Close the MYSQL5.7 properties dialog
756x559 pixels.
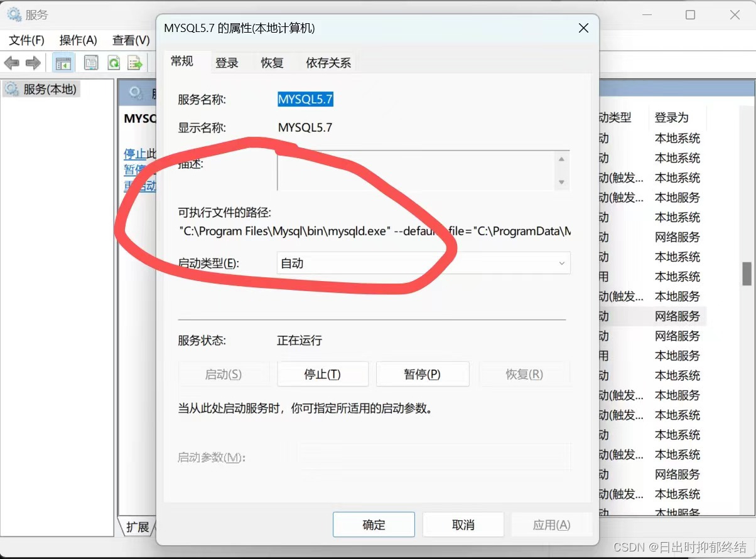pyautogui.click(x=583, y=28)
